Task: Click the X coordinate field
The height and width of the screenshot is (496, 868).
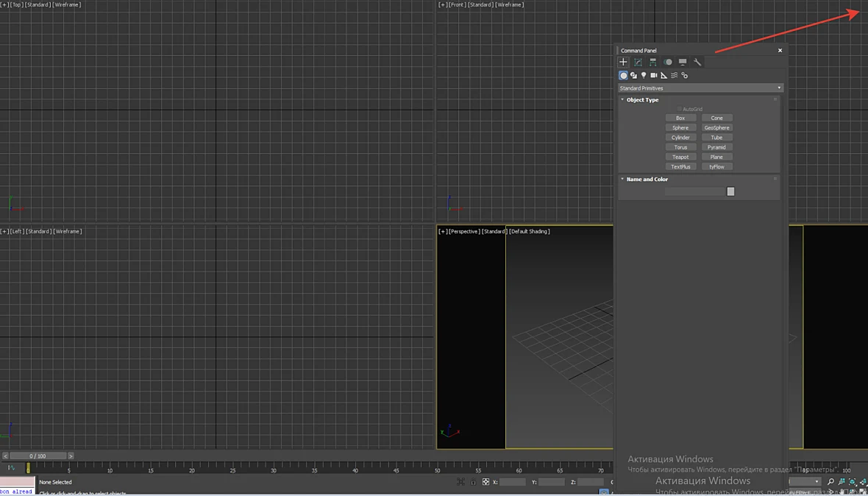Action: click(x=513, y=482)
